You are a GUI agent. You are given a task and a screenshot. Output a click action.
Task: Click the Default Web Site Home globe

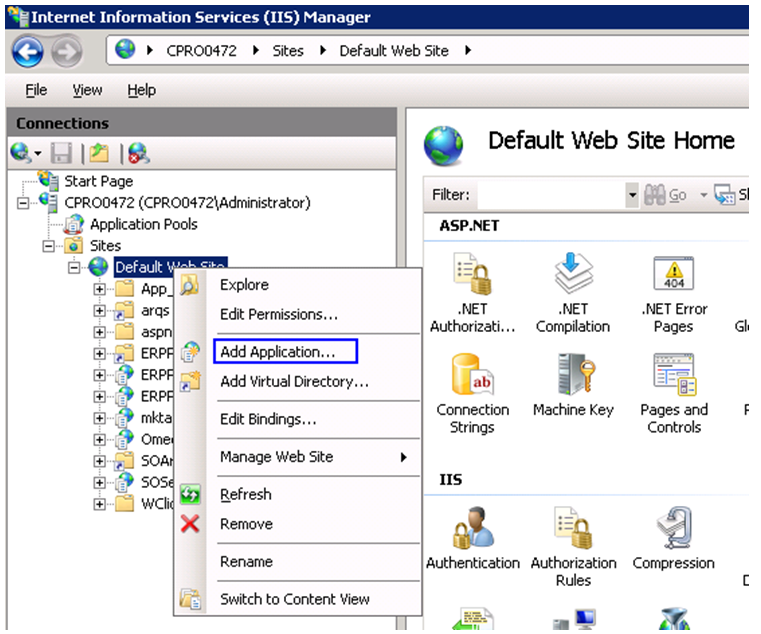444,145
